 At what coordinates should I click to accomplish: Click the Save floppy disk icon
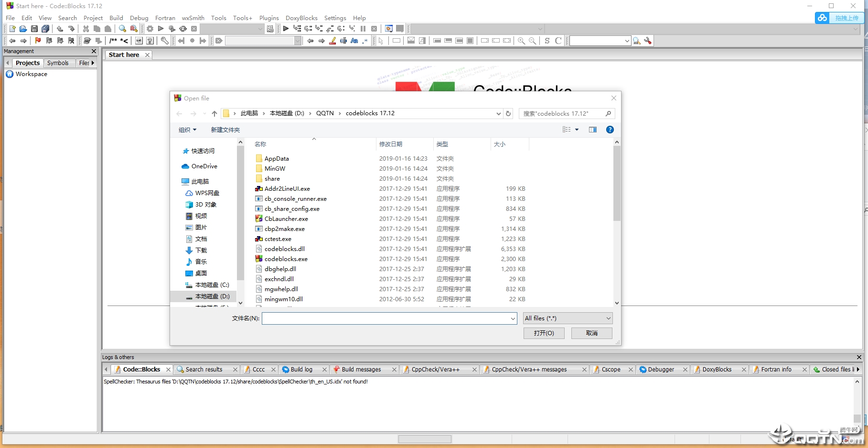tap(34, 29)
